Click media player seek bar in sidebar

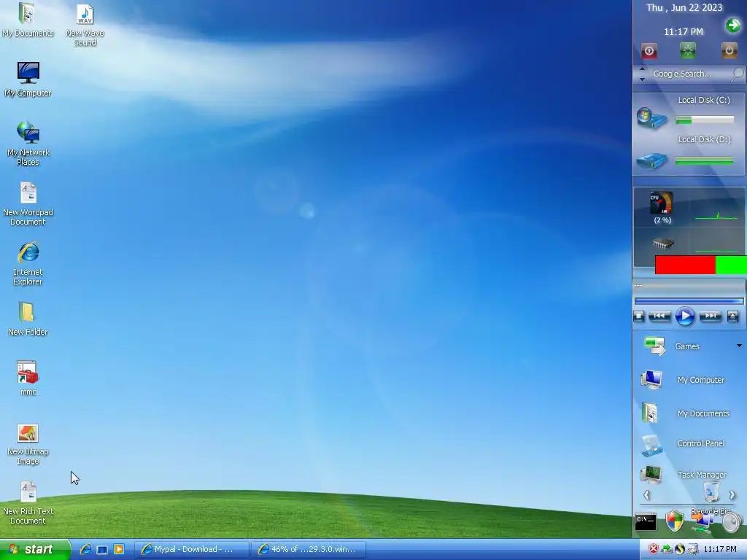pos(689,300)
